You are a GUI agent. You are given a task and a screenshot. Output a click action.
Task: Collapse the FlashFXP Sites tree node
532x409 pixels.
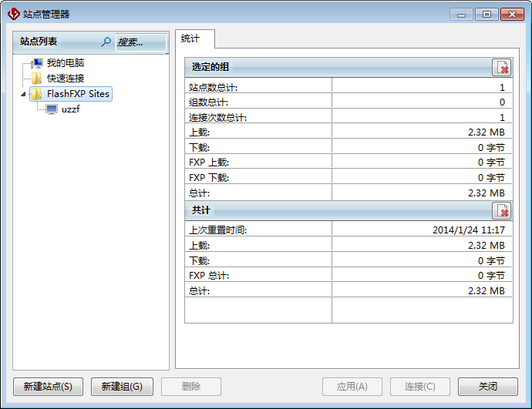[x=23, y=94]
